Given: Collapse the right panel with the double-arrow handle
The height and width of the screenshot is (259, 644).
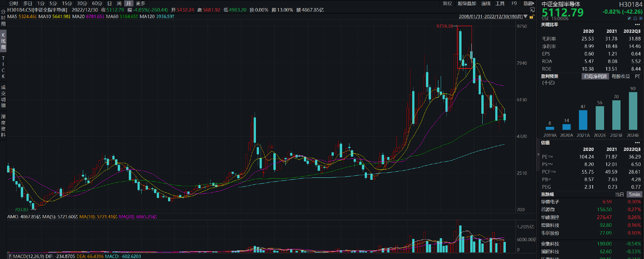Looking at the screenshot, I should pos(538,155).
